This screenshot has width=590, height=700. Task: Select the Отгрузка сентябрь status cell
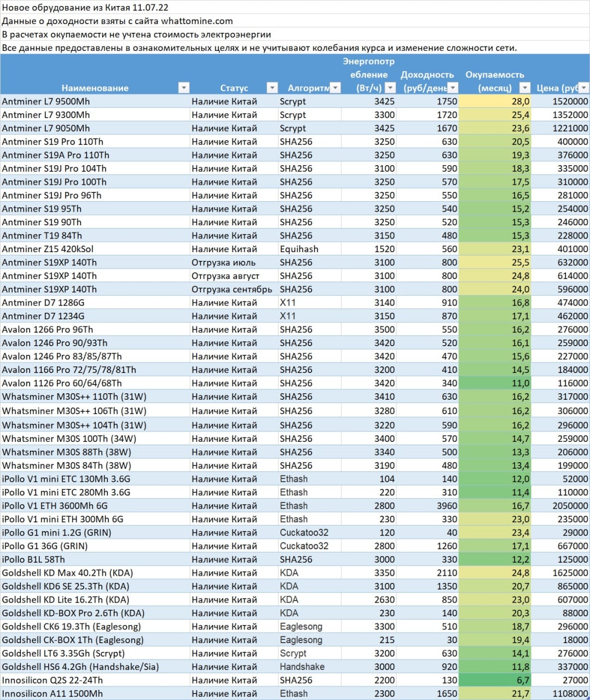pos(234,289)
